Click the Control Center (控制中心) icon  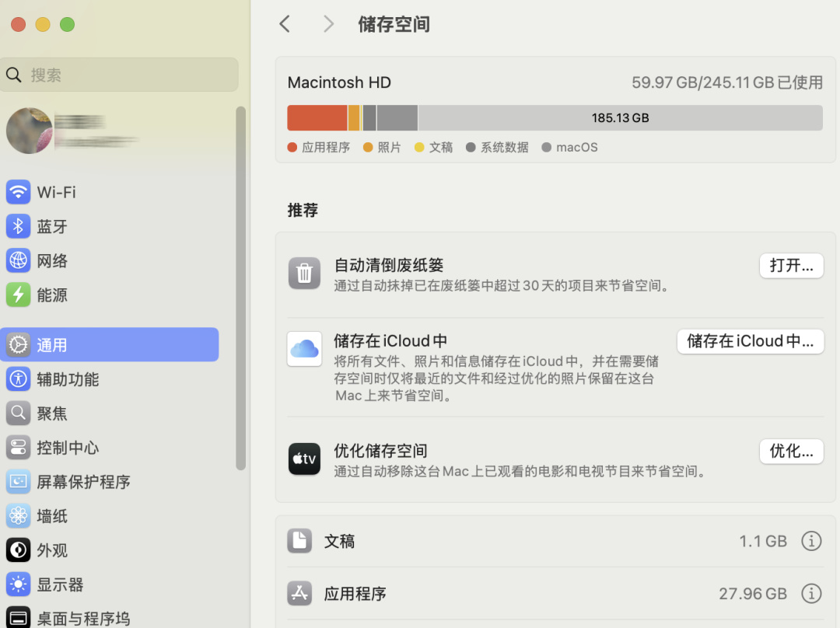(18, 448)
